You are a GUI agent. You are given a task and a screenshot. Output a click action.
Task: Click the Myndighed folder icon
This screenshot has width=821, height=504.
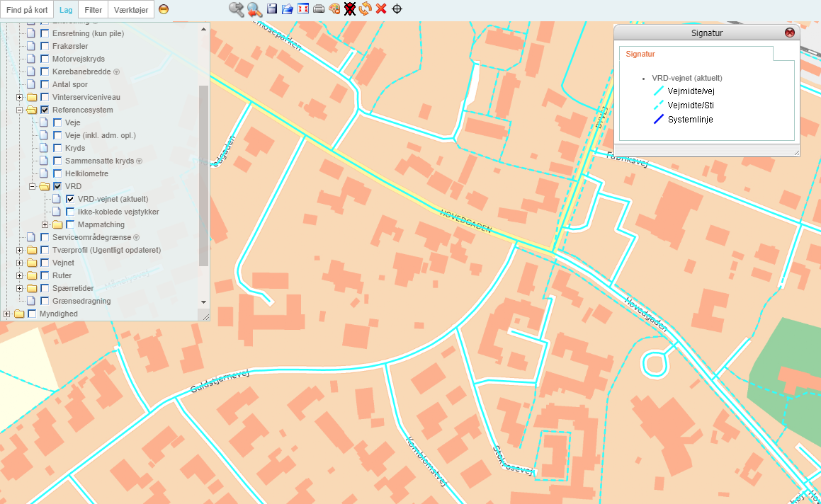(x=19, y=314)
